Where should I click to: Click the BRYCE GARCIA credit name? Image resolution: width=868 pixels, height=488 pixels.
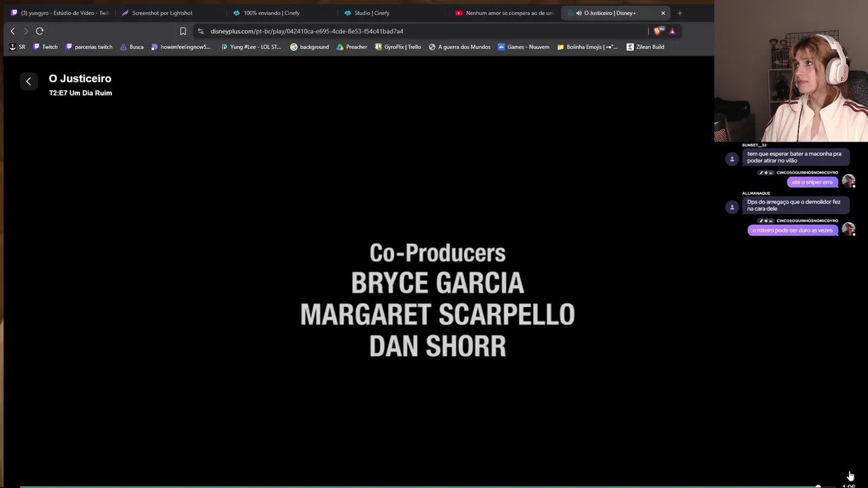[x=437, y=283]
